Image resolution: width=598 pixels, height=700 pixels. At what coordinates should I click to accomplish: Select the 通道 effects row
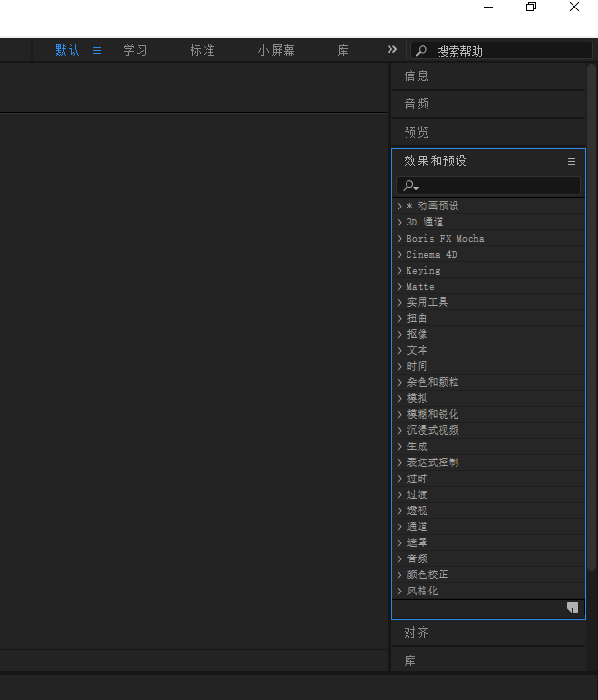[x=489, y=526]
